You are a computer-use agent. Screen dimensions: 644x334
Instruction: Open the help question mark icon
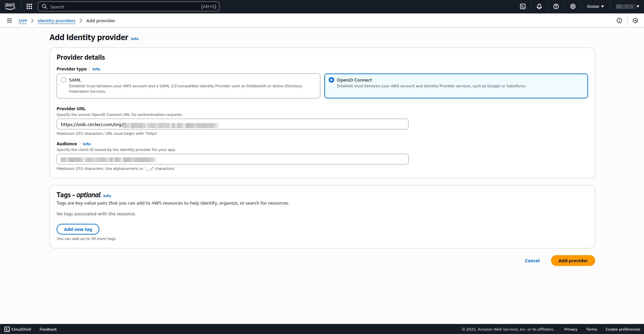click(556, 6)
